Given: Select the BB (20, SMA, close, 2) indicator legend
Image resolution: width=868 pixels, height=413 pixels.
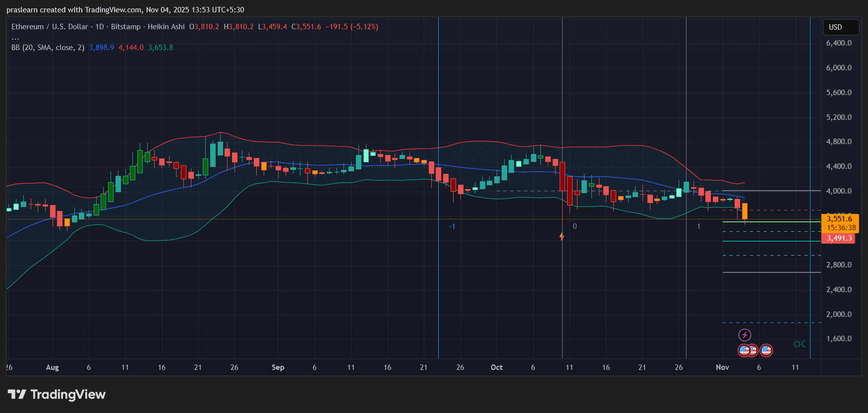Looking at the screenshot, I should (48, 48).
